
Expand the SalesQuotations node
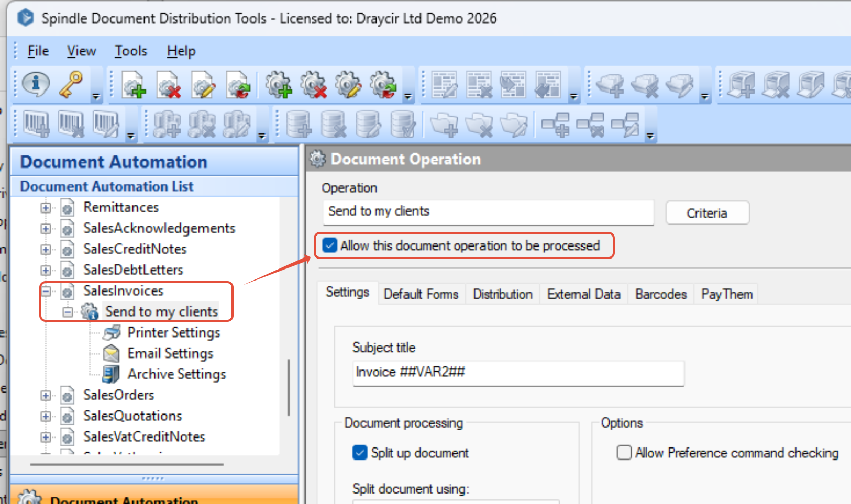click(x=46, y=417)
